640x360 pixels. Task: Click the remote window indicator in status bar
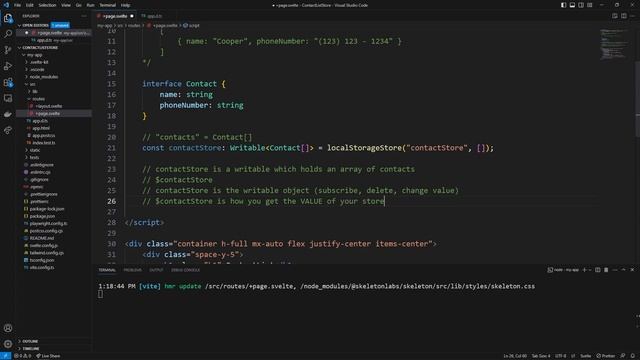click(5, 356)
